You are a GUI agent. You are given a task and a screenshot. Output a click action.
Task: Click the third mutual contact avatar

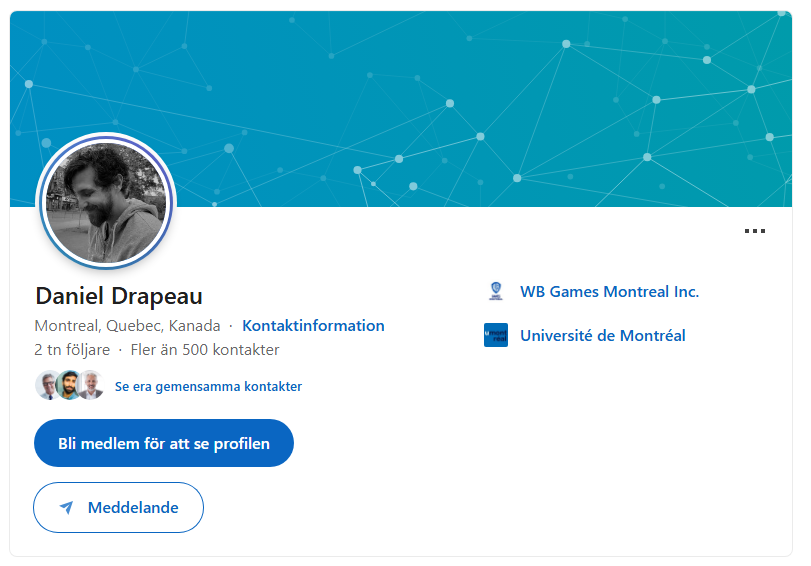91,386
